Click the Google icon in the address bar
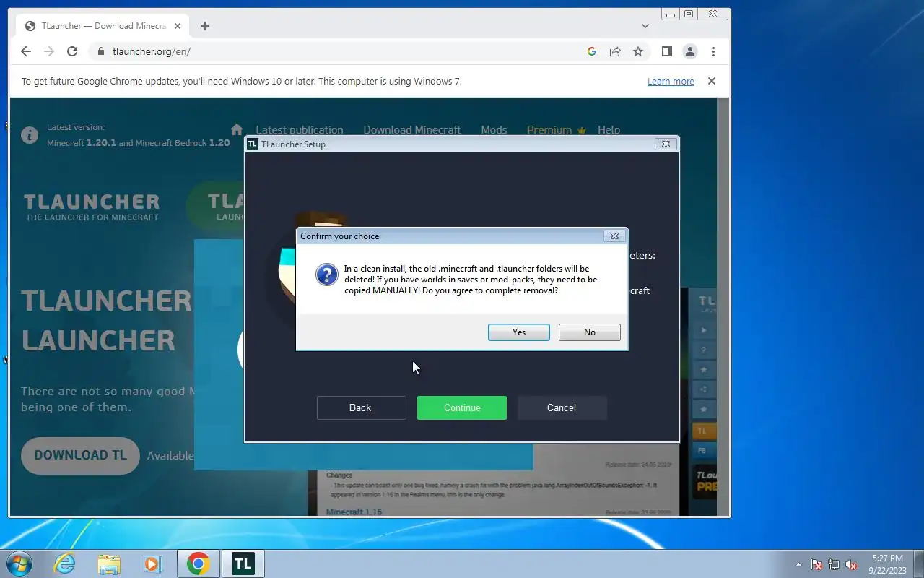This screenshot has width=924, height=578. [x=592, y=51]
